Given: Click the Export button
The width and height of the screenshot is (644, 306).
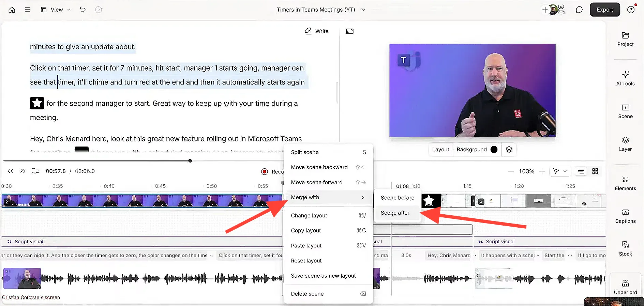Looking at the screenshot, I should pyautogui.click(x=605, y=10).
